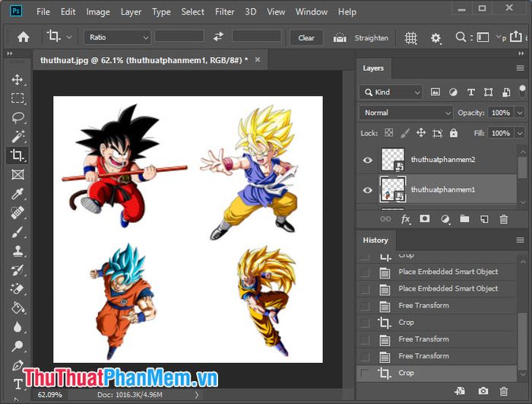The image size is (532, 404).
Task: Open the Ratio preset dropdown
Action: pos(117,37)
